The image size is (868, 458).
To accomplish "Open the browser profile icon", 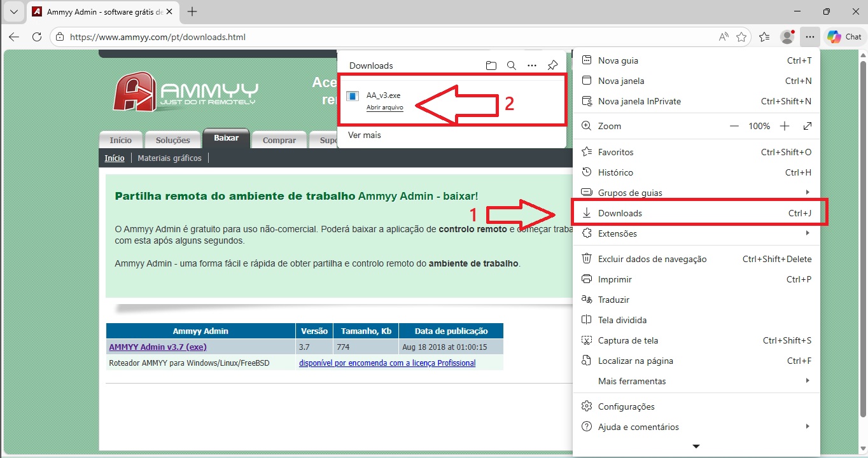I will [x=788, y=37].
